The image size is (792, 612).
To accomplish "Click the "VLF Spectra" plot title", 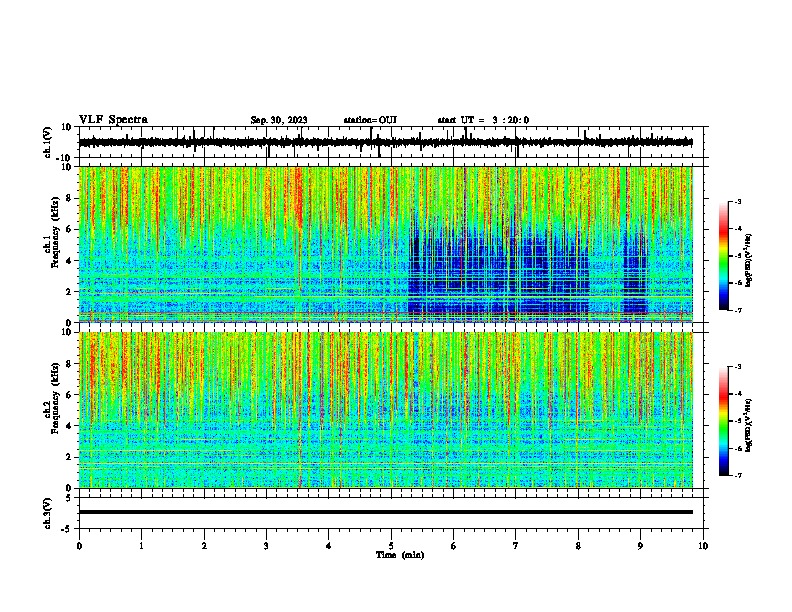I will pyautogui.click(x=113, y=120).
